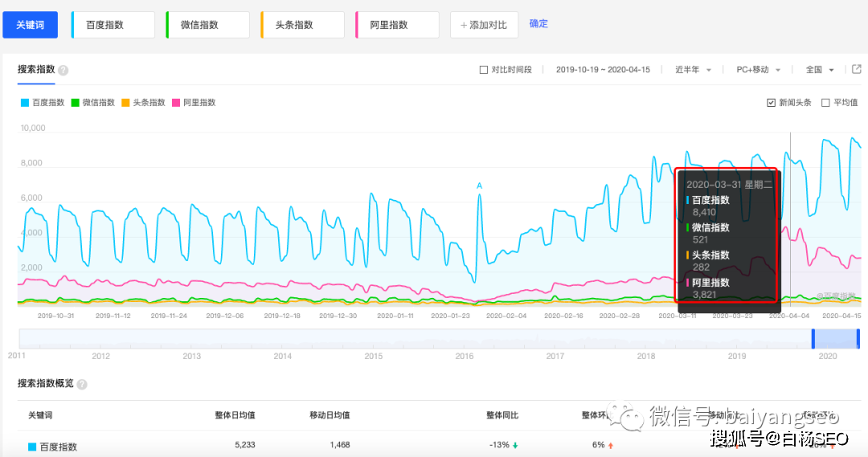Screen dimensions: 868x457
Task: Click the 确定 link
Action: pyautogui.click(x=538, y=24)
